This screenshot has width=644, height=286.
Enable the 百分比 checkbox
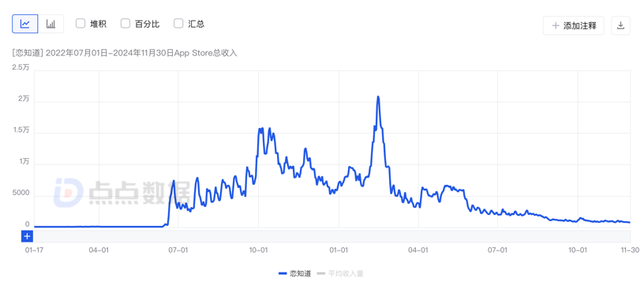(x=125, y=24)
